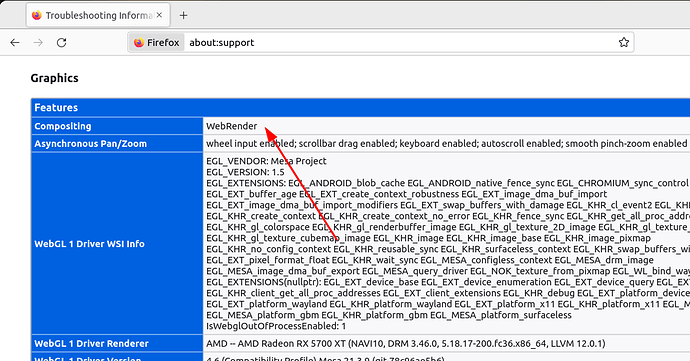The width and height of the screenshot is (690, 361).
Task: Click the EGL_VERSION: 1.5 line
Action: [x=245, y=172]
